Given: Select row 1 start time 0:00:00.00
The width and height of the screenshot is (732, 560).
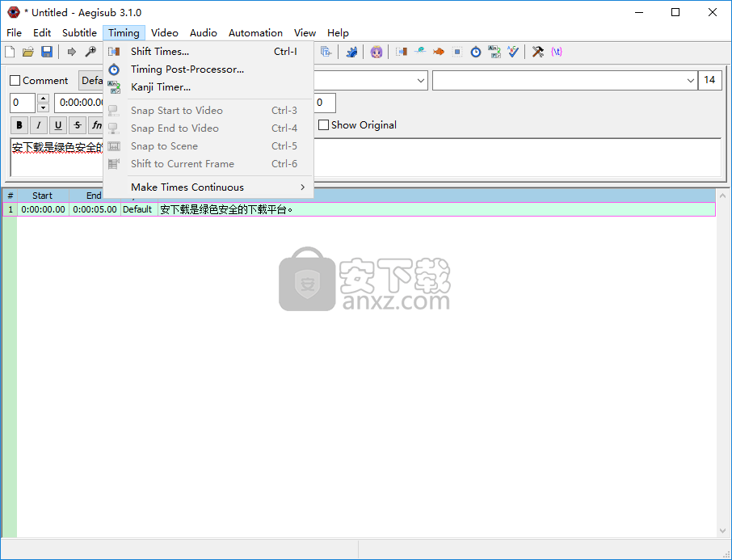Looking at the screenshot, I should pos(43,209).
